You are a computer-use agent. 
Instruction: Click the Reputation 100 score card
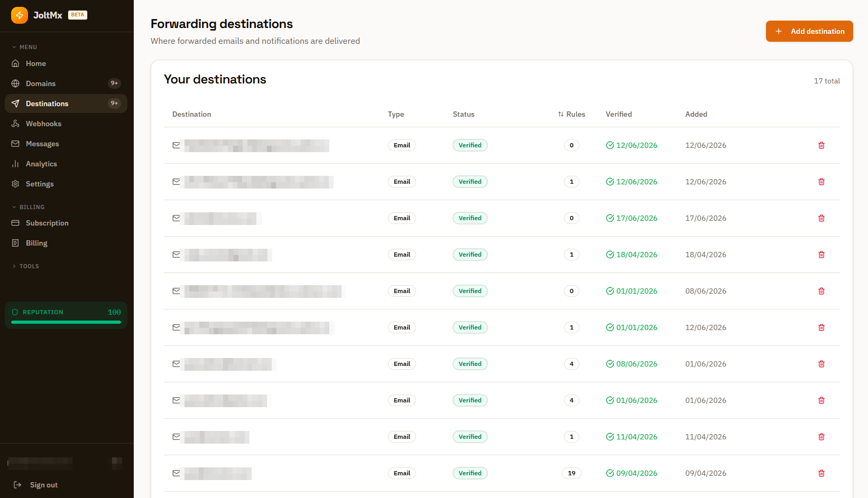coord(66,315)
